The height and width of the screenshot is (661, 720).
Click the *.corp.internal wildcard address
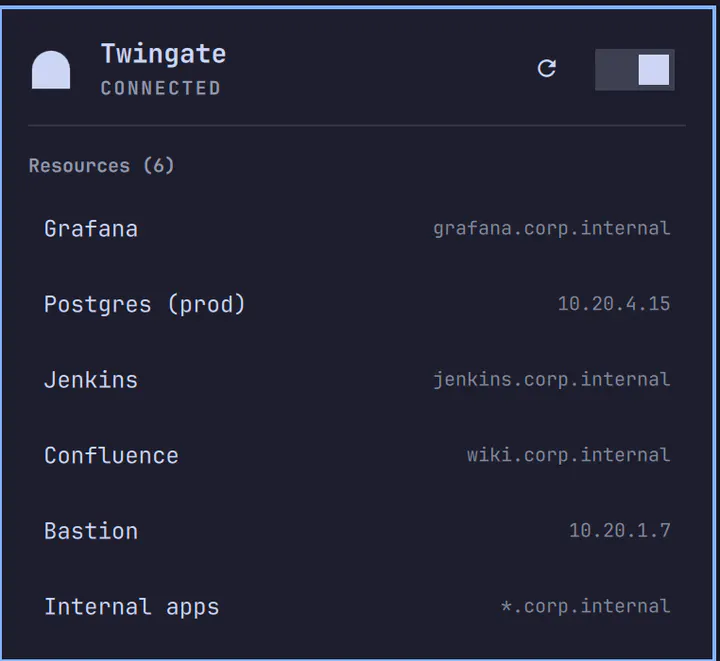pyautogui.click(x=585, y=607)
